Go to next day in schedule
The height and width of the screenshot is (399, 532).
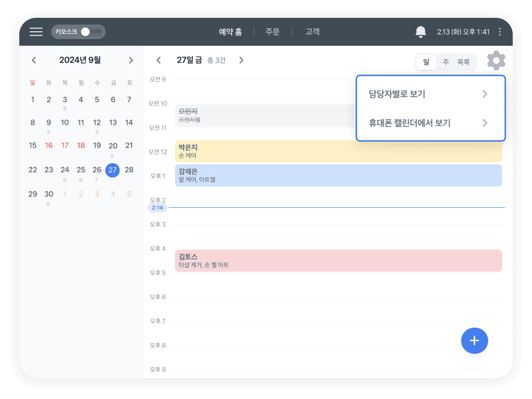click(241, 60)
